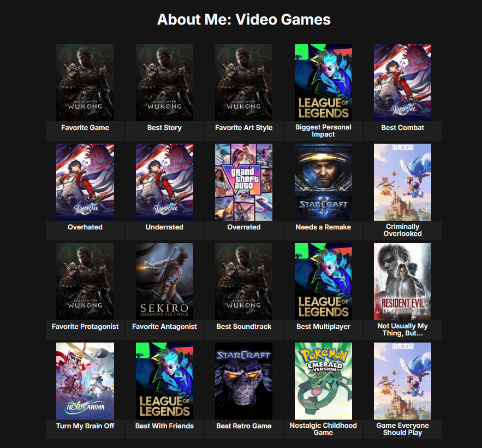Click the 'Favorite Game' label
This screenshot has width=482, height=448.
pyautogui.click(x=85, y=128)
